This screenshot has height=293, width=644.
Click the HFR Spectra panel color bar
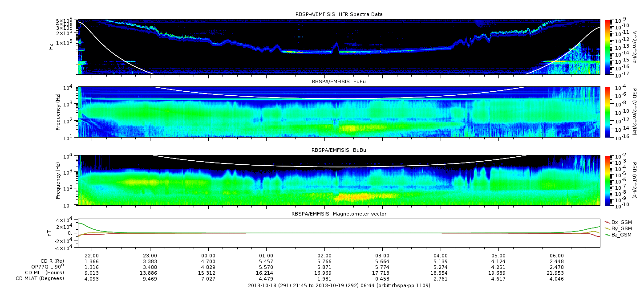click(608, 46)
